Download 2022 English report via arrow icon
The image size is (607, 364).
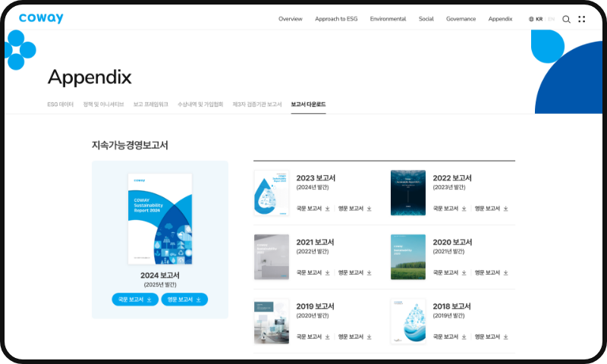coord(505,208)
